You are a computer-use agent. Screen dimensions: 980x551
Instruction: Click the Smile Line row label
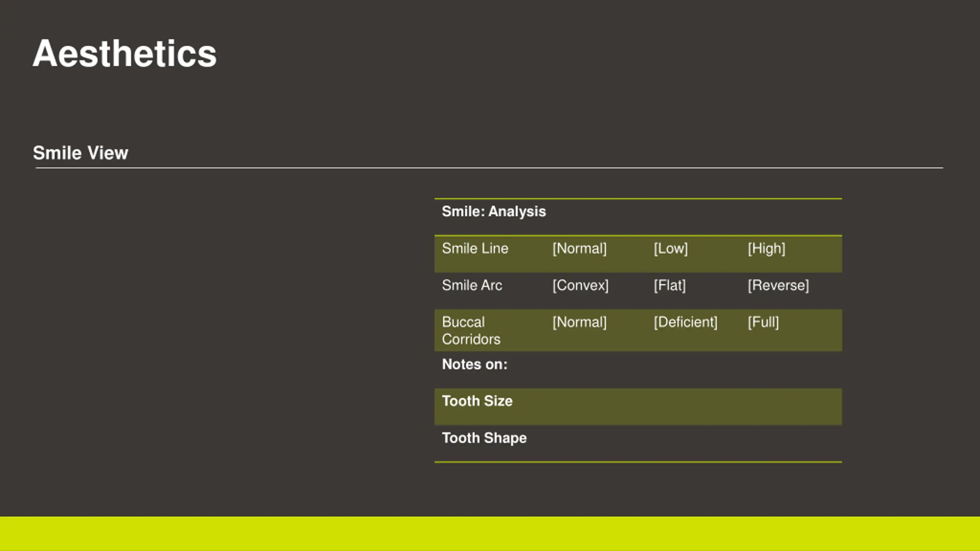pos(475,249)
